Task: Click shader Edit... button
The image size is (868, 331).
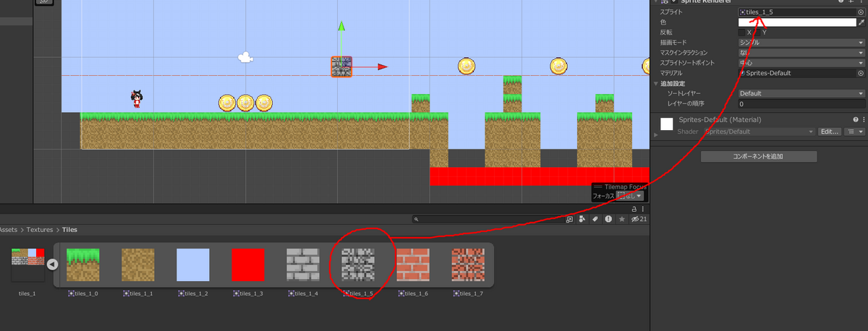Action: click(830, 132)
